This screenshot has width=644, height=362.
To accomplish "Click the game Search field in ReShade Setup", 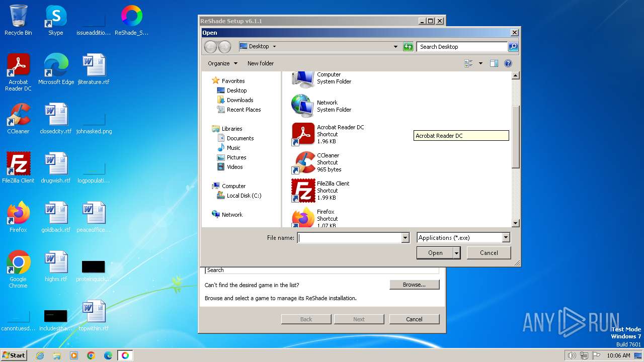I will click(x=321, y=270).
